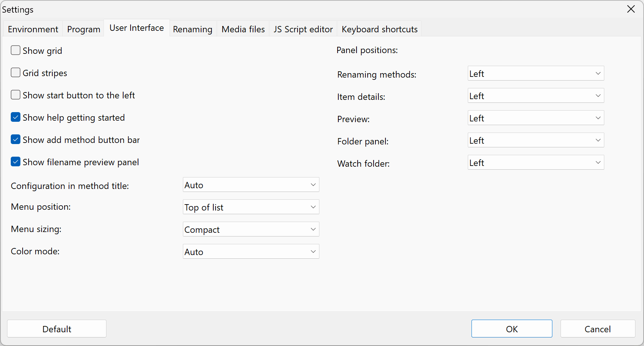644x346 pixels.
Task: Close the Settings dialog window
Action: pyautogui.click(x=631, y=9)
